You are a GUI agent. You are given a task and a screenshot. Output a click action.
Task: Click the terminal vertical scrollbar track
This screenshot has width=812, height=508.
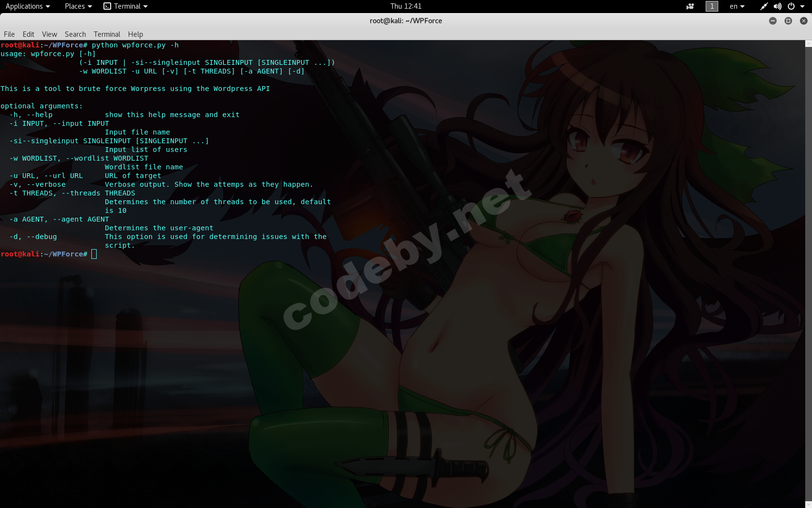tap(808, 274)
